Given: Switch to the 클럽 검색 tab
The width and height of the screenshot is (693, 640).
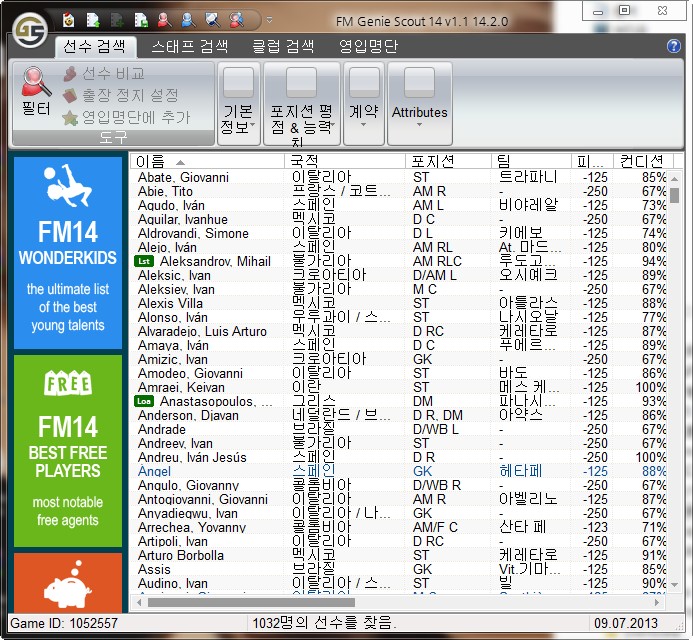Looking at the screenshot, I should pyautogui.click(x=282, y=46).
